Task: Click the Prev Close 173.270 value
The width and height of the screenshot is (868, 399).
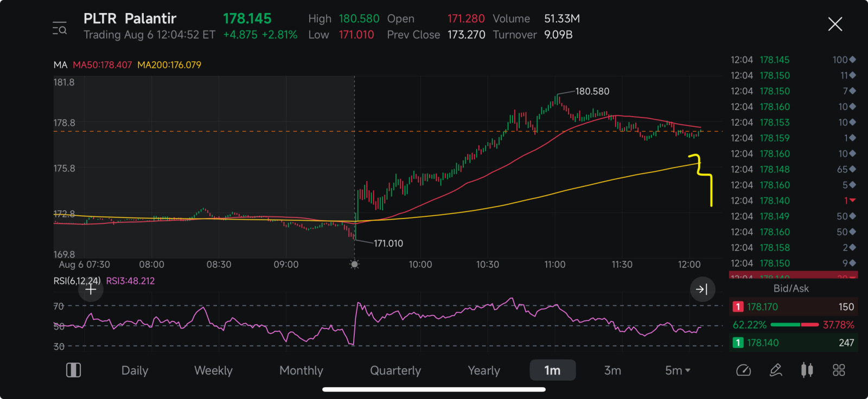Action: click(x=466, y=35)
